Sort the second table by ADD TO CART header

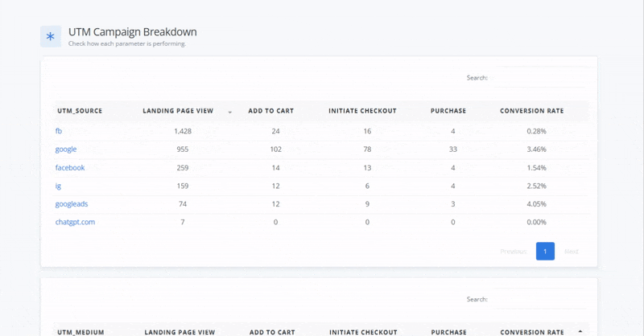click(x=272, y=332)
